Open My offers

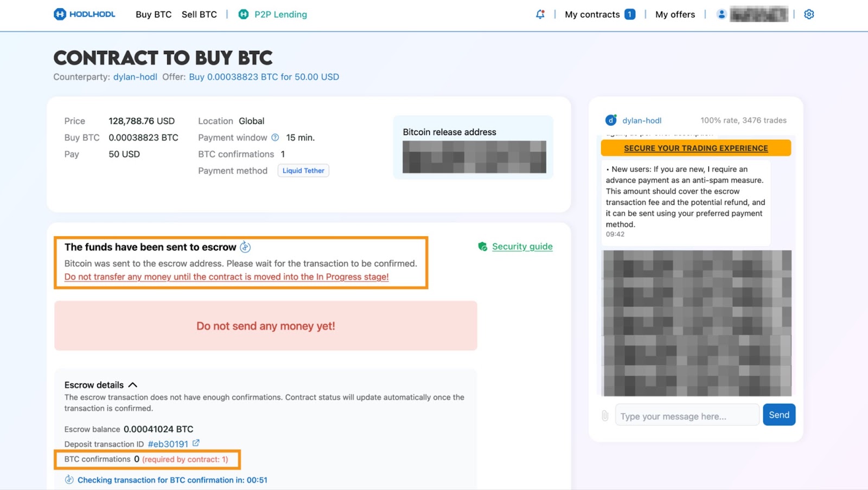(675, 15)
